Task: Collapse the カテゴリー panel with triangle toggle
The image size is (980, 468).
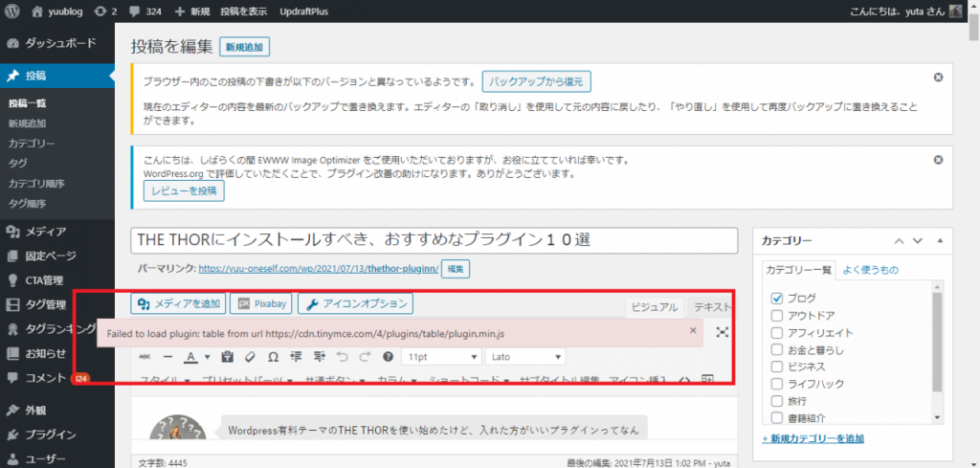Action: click(940, 241)
